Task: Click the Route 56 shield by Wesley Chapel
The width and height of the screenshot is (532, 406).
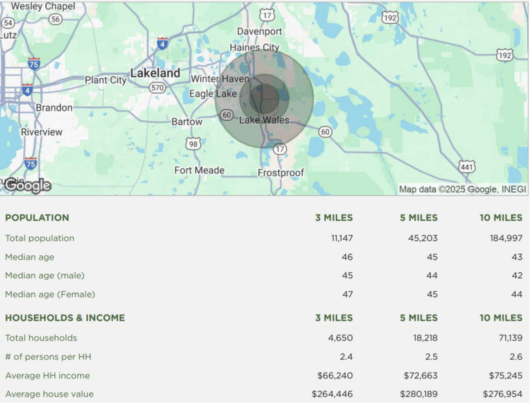Action: pos(55,19)
